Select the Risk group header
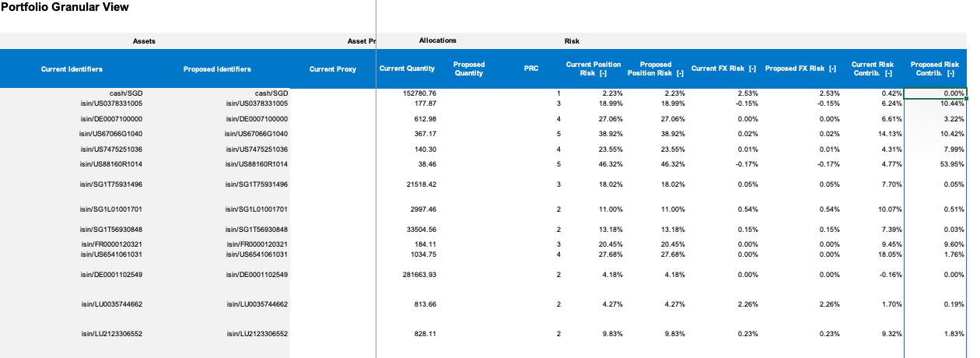The image size is (980, 358). 572,40
